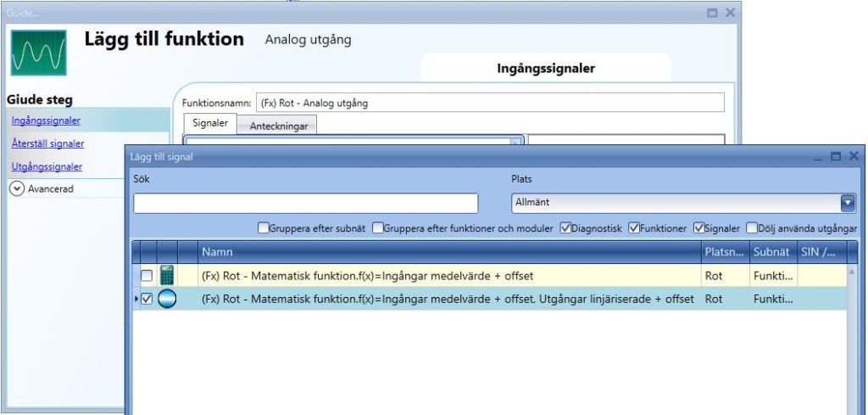Close the Lägg till signal dialog
The height and width of the screenshot is (415, 868).
tap(854, 157)
